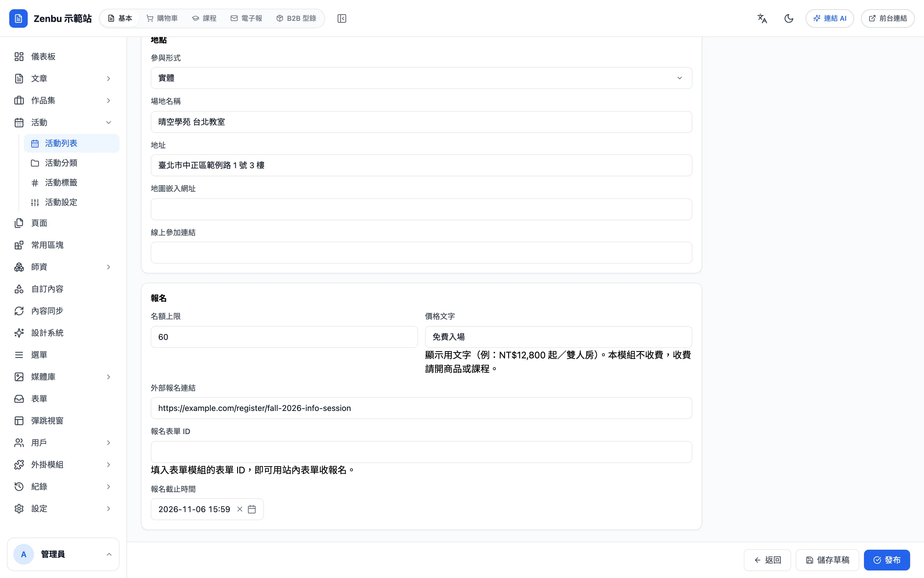Open 紀錄 in the sidebar
Image resolution: width=924 pixels, height=578 pixels.
click(63, 487)
